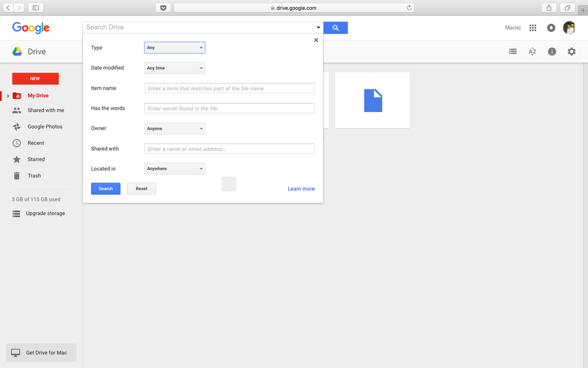Viewport: 588px width, 368px height.
Task: Select the blue document file thumbnail
Action: pos(372,101)
